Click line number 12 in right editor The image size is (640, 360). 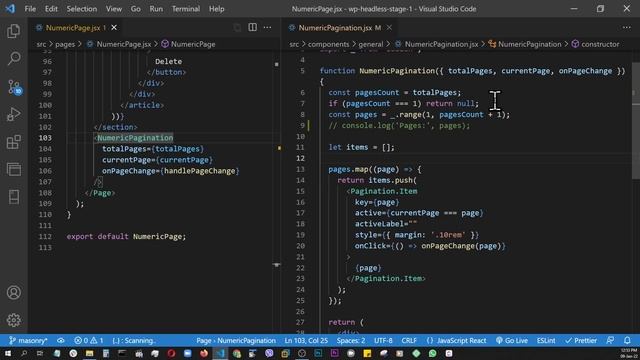pyautogui.click(x=300, y=158)
